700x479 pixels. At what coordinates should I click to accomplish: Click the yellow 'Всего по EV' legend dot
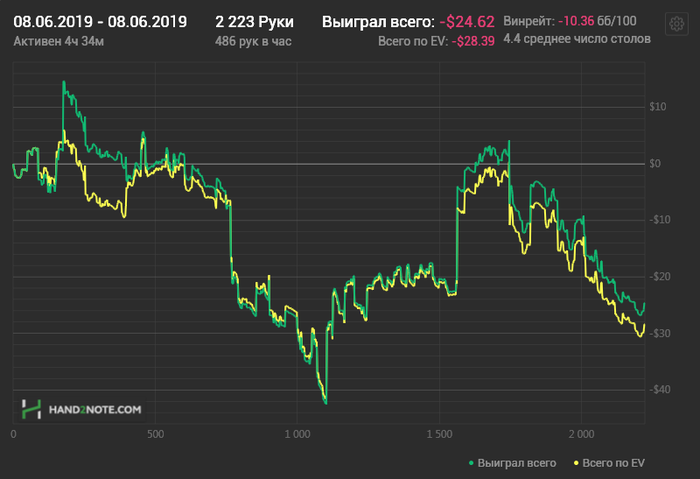pos(576,463)
